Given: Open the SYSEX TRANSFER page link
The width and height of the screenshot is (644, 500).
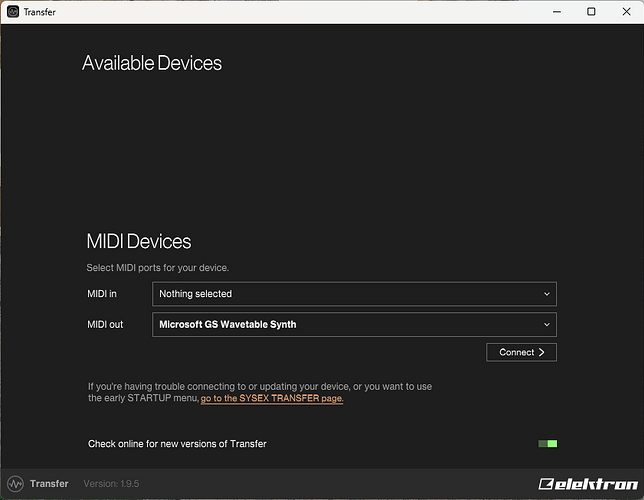Looking at the screenshot, I should point(271,398).
